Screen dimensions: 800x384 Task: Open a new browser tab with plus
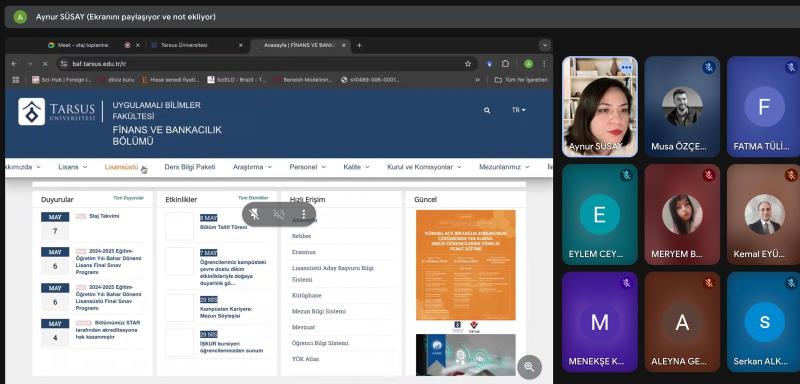(x=359, y=45)
